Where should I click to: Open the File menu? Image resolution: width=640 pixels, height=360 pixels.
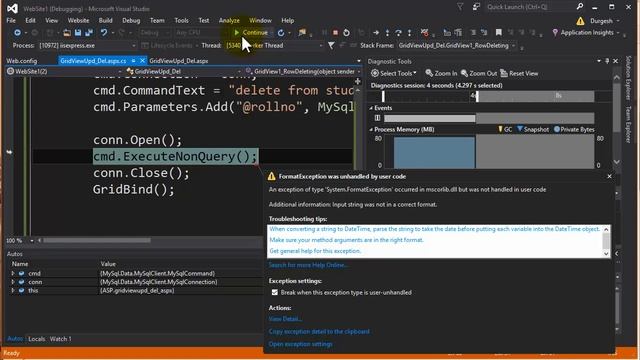[x=11, y=20]
